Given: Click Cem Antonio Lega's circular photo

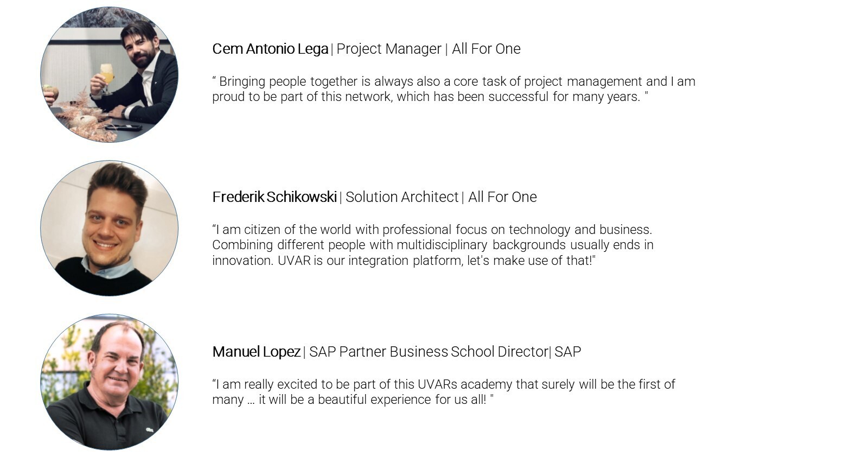Looking at the screenshot, I should [x=109, y=74].
